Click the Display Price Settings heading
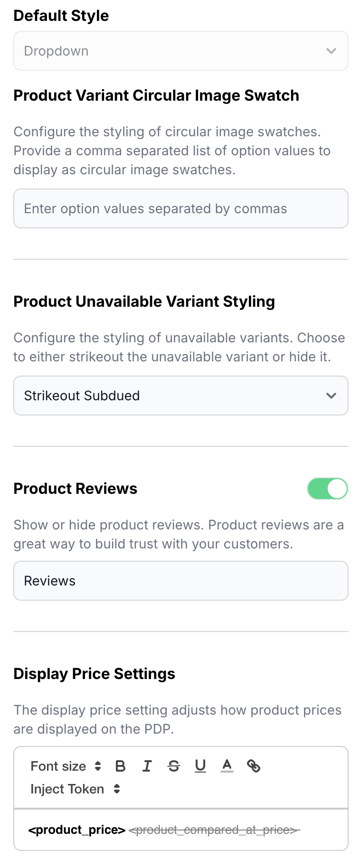This screenshot has height=868, width=360. click(x=95, y=674)
